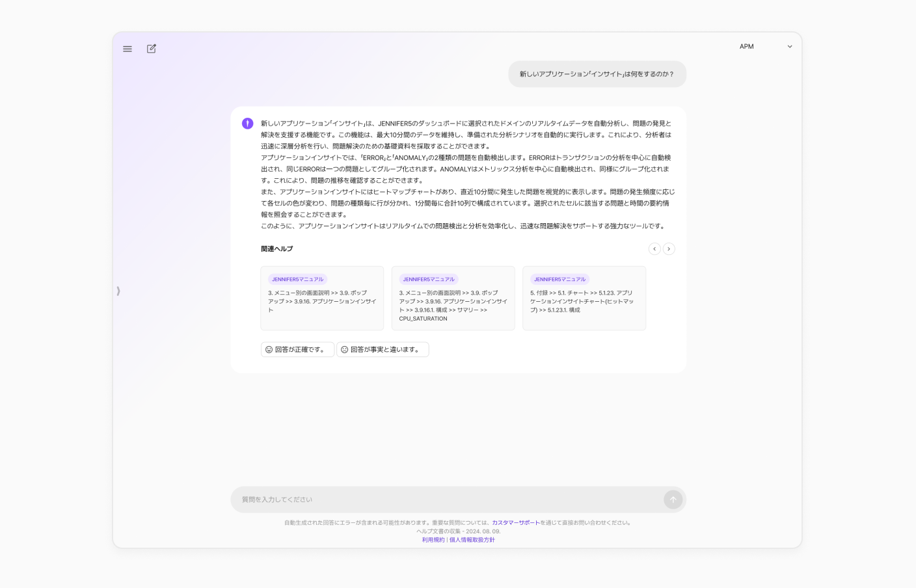Click the assistant avatar icon on the answer
Viewport: 916px width, 588px height.
tap(247, 123)
